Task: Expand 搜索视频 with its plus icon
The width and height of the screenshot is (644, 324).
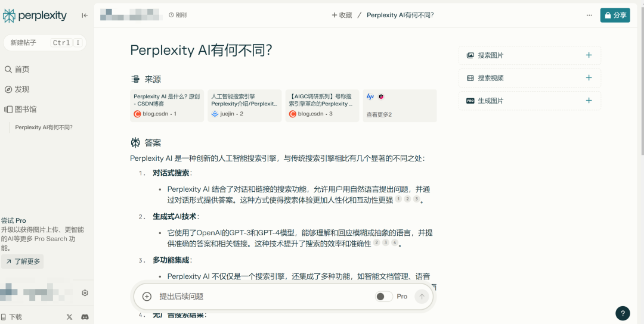Action: (x=589, y=78)
